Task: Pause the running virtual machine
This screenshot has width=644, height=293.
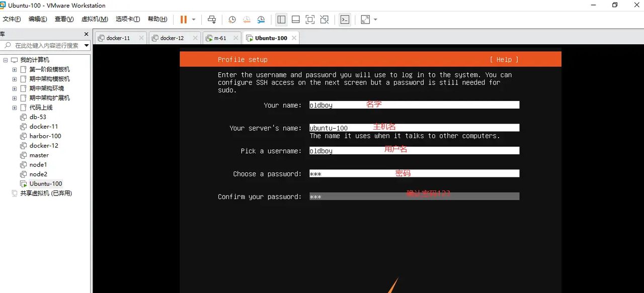Action: tap(183, 19)
